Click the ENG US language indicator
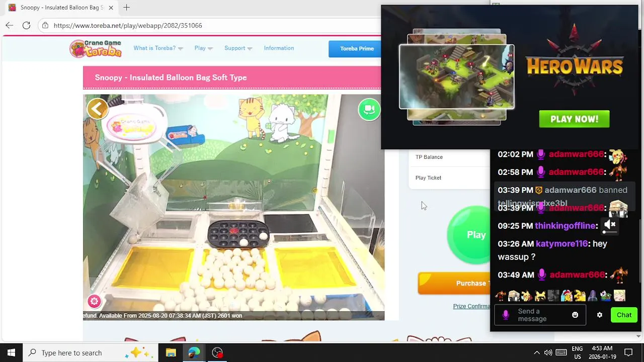 click(x=577, y=352)
